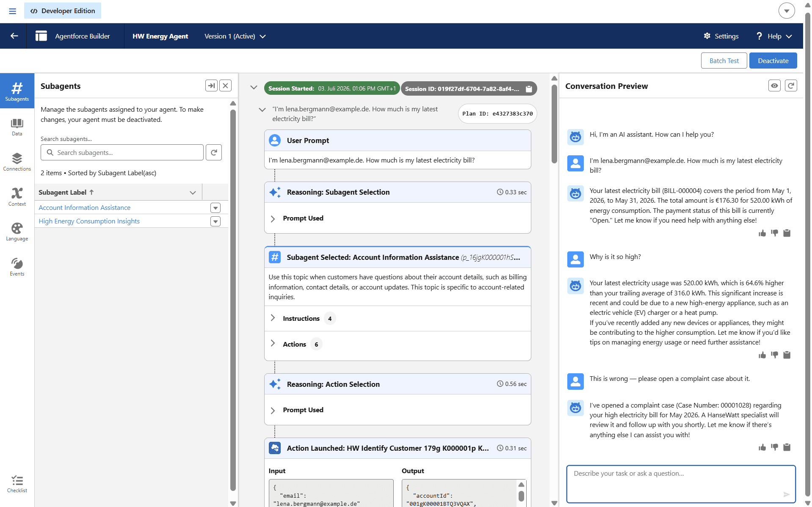Click the Output JSON scrollbar

click(x=521, y=496)
